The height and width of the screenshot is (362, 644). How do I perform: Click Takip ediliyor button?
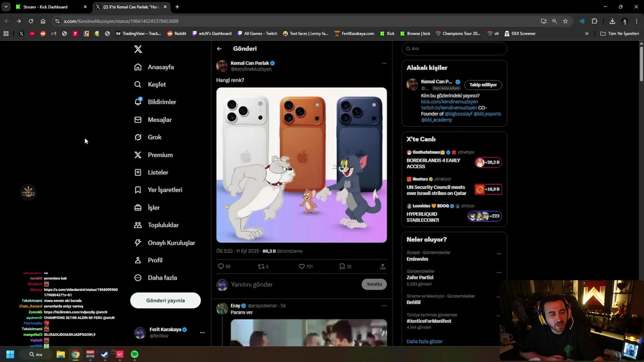(x=483, y=85)
